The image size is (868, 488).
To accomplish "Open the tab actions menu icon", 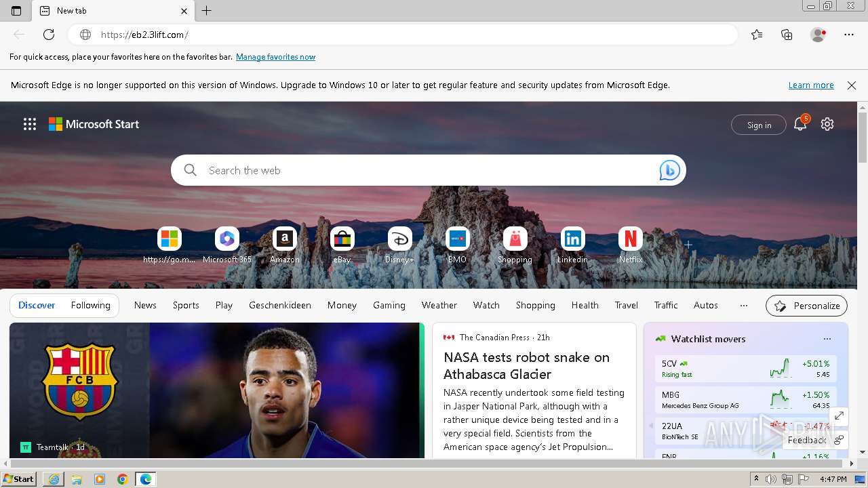I will 16,11.
